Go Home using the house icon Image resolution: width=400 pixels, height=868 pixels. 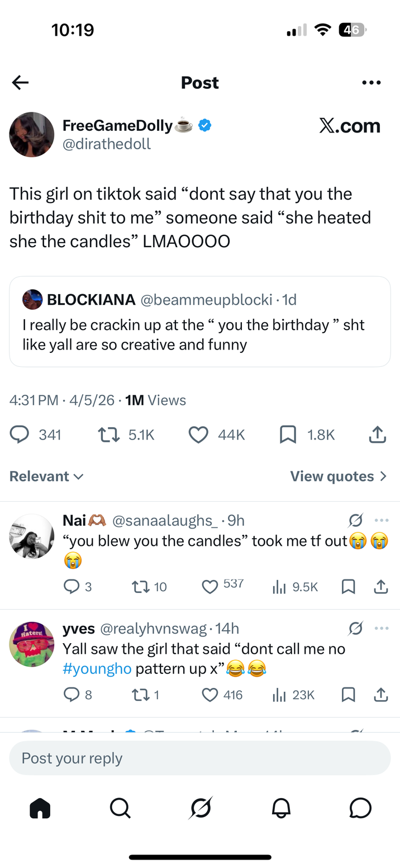tap(40, 808)
